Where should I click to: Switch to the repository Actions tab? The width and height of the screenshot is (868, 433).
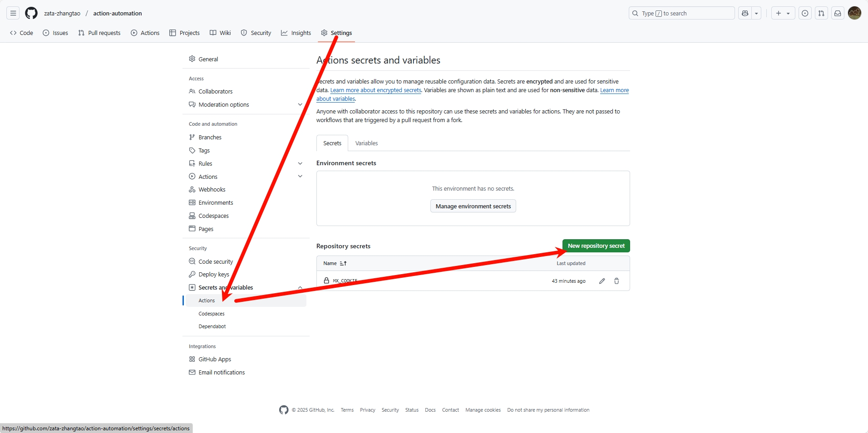(145, 33)
